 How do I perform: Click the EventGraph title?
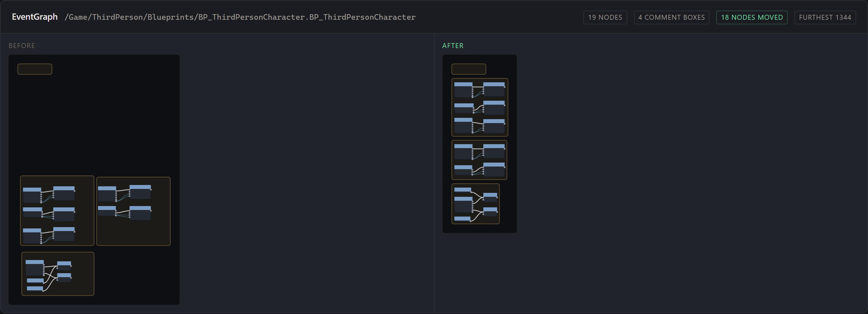[x=35, y=17]
